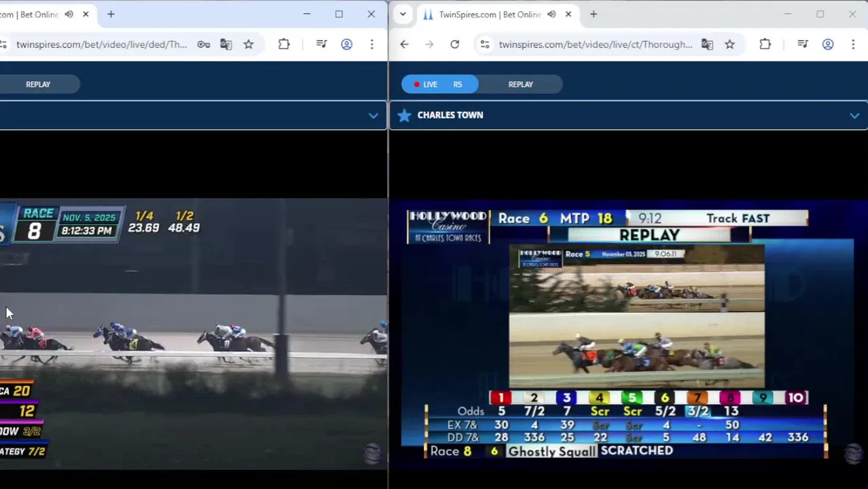
Task: Go back in the right window
Action: (404, 44)
